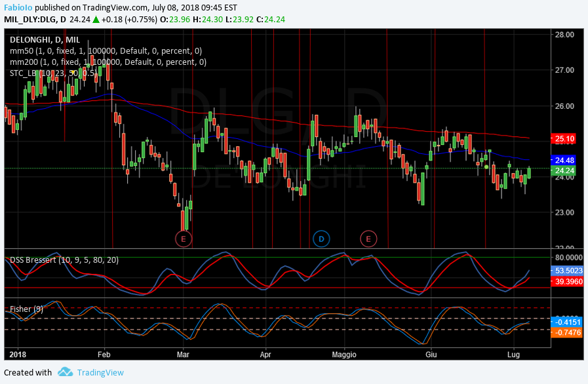
Task: Click the red earnings marker E in May
Action: pos(368,239)
